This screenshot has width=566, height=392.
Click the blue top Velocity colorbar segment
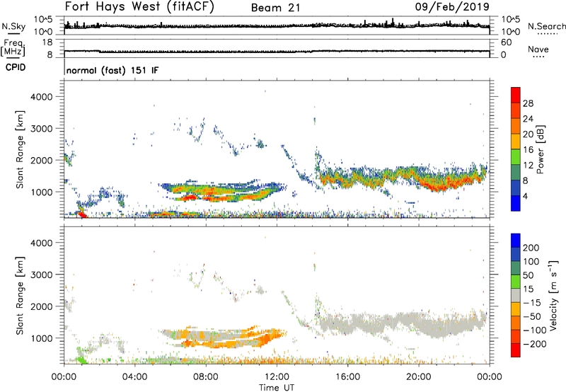(516, 241)
